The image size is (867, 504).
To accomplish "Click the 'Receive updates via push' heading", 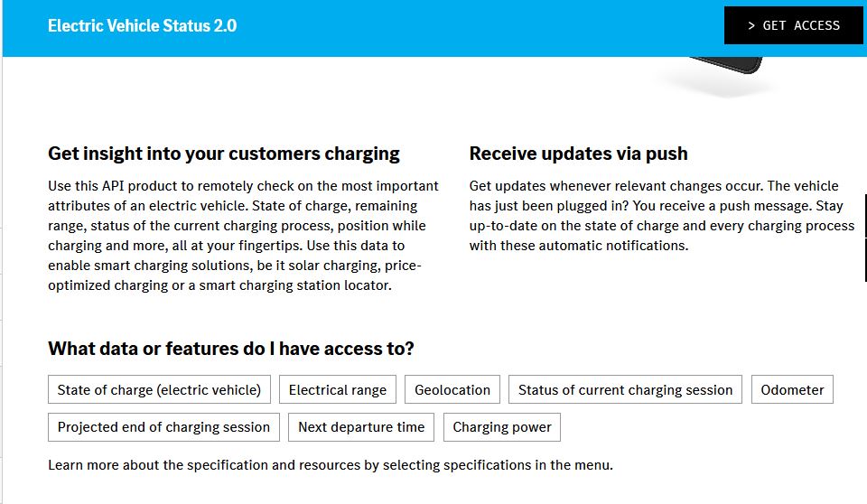I will pos(578,154).
